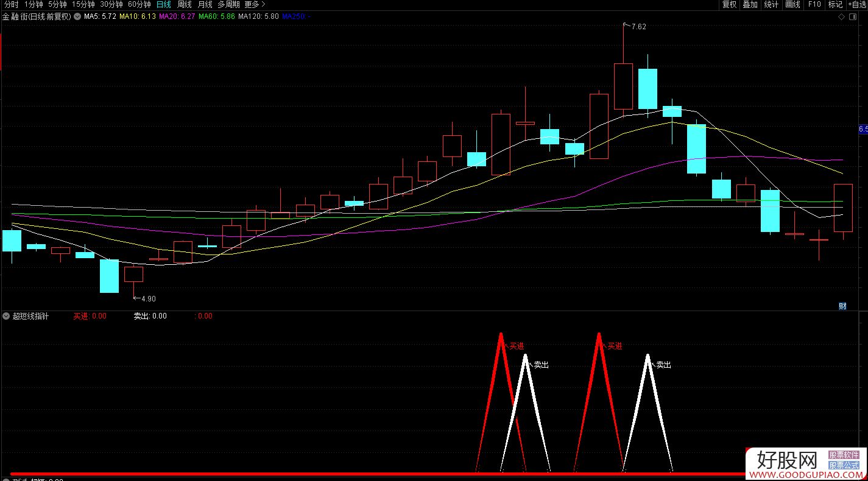This screenshot has width=868, height=481.
Task: Expand the 更多 periods menu
Action: click(255, 4)
